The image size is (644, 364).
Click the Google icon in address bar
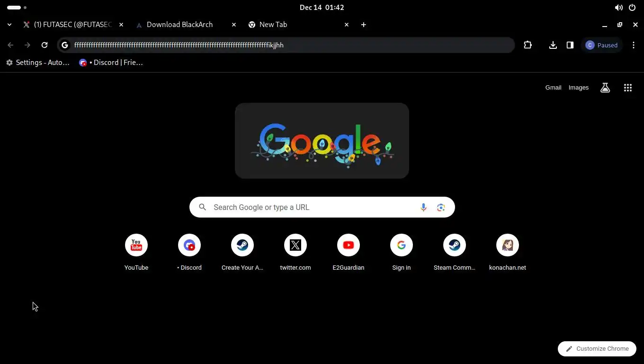[65, 45]
